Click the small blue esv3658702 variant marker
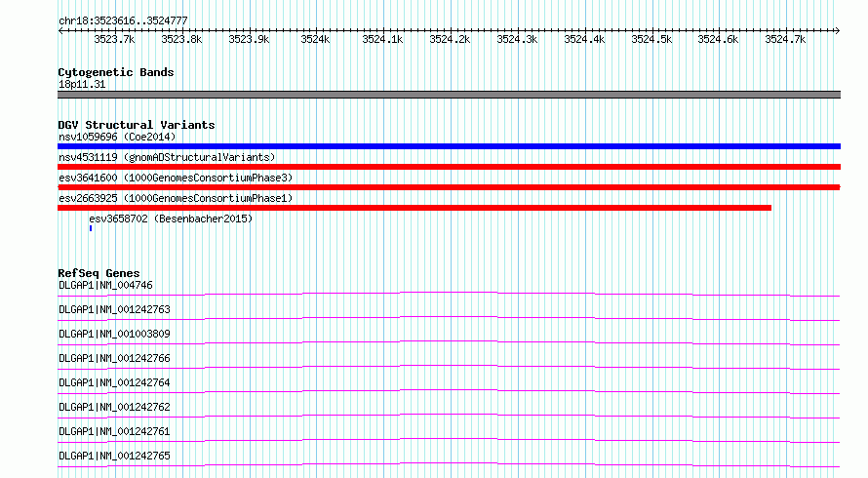Screen dimensions: 868x478 click(x=91, y=228)
